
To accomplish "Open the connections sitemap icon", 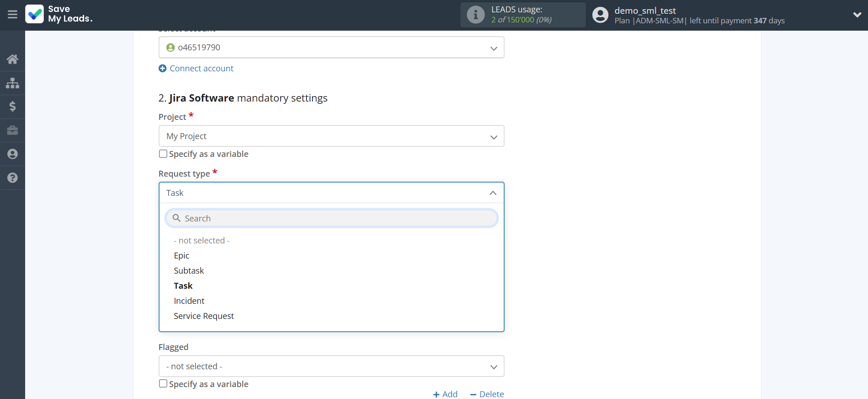I will 12,83.
